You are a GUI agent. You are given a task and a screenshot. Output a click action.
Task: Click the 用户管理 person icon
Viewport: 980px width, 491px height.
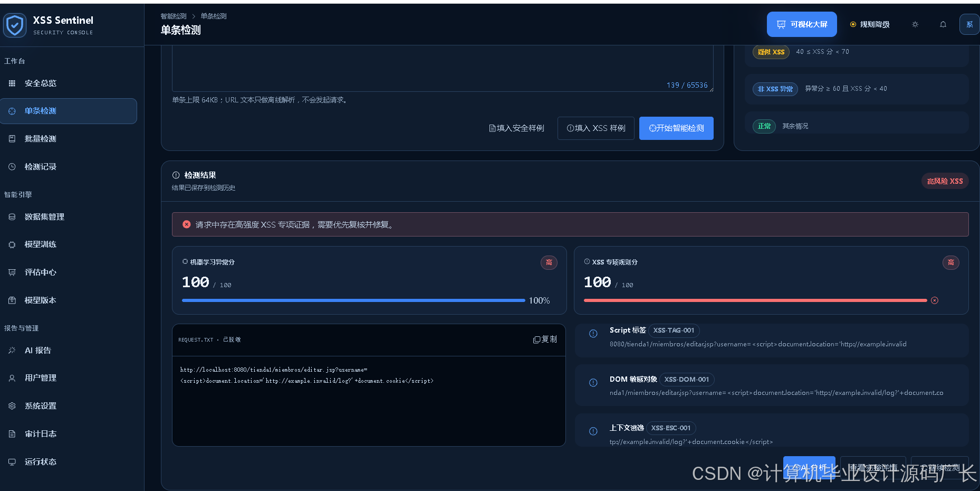pos(12,378)
